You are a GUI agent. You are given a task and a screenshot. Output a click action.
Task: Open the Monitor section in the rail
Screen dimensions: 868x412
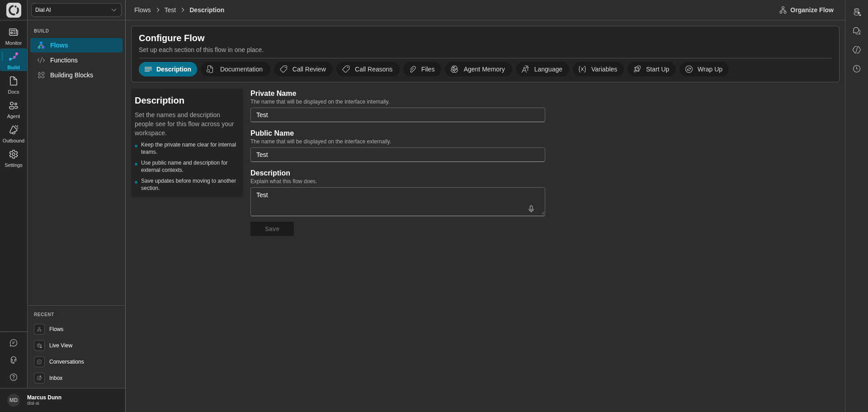tap(14, 36)
